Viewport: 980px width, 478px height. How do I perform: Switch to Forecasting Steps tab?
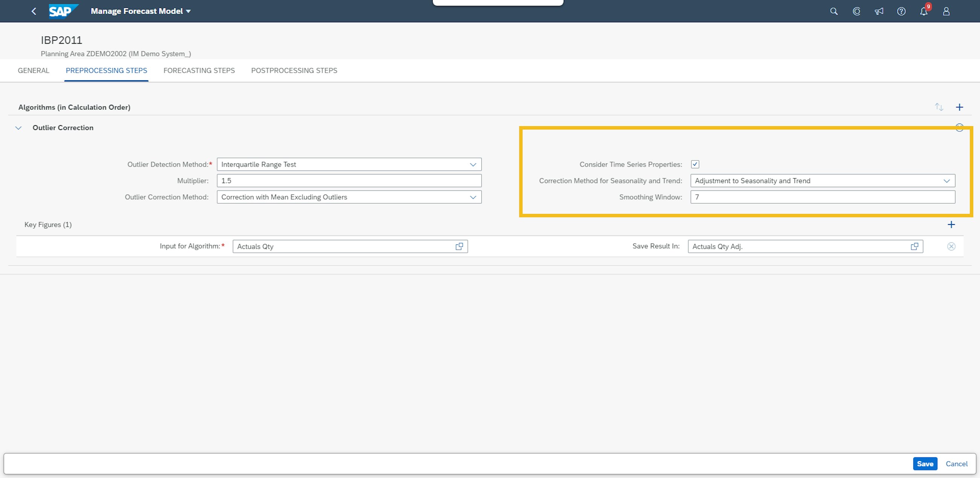(x=199, y=70)
